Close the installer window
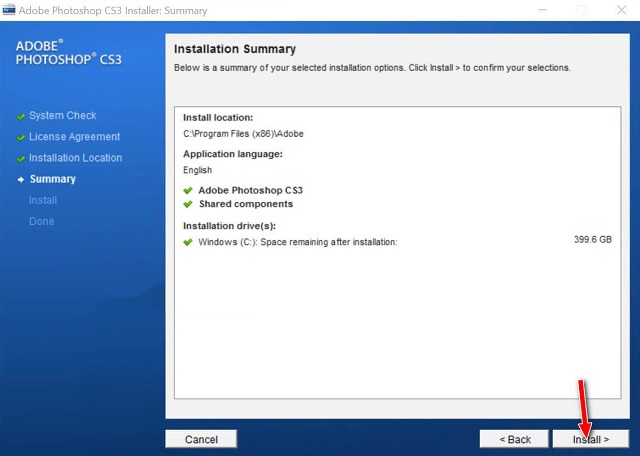Screen dimensions: 640x456 tap(621, 10)
